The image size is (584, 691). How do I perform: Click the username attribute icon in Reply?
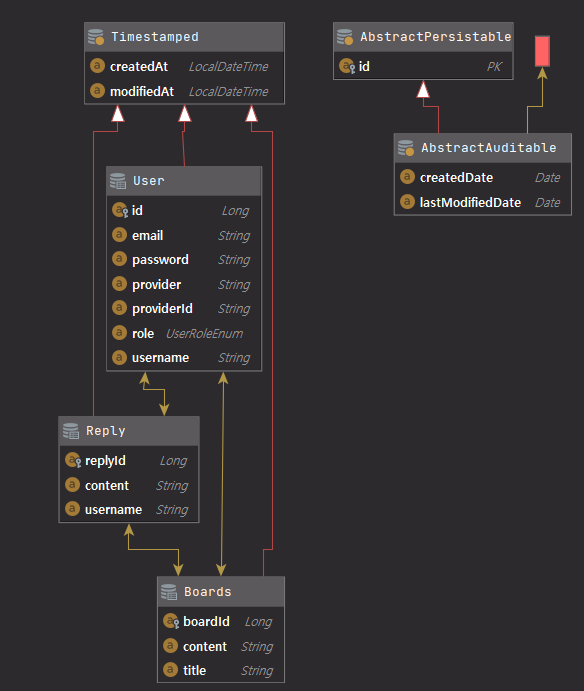[x=72, y=509]
